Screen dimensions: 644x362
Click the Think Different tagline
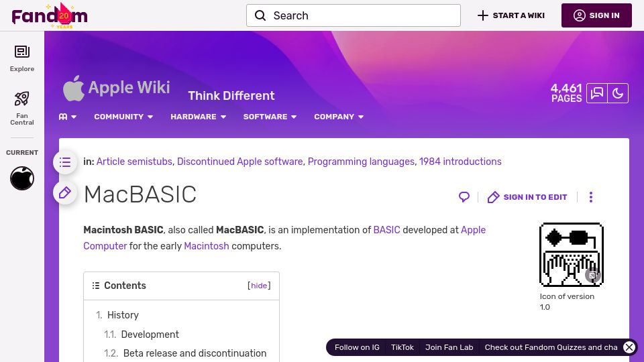coord(231,96)
